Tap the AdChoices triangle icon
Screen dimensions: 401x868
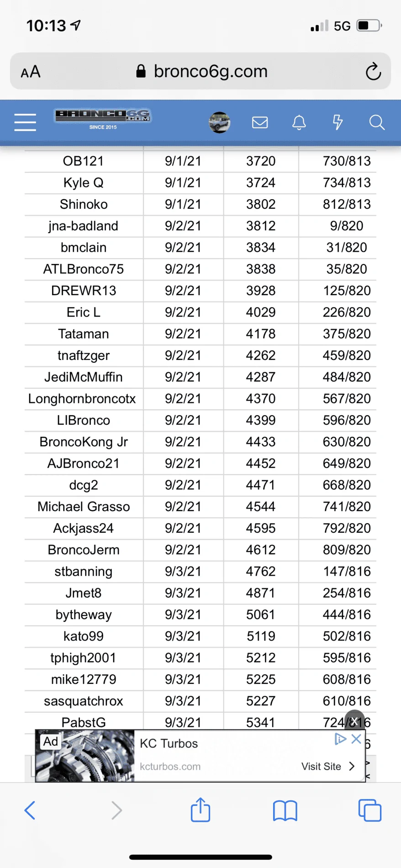(x=340, y=739)
